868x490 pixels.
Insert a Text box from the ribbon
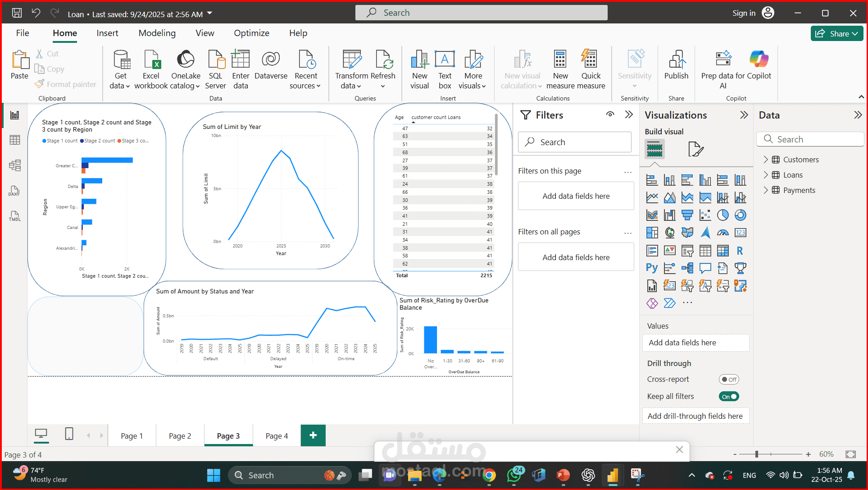coord(445,68)
